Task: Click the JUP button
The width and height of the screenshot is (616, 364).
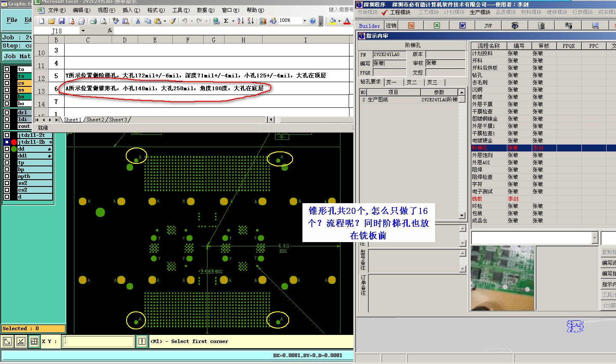Action: pos(488,26)
